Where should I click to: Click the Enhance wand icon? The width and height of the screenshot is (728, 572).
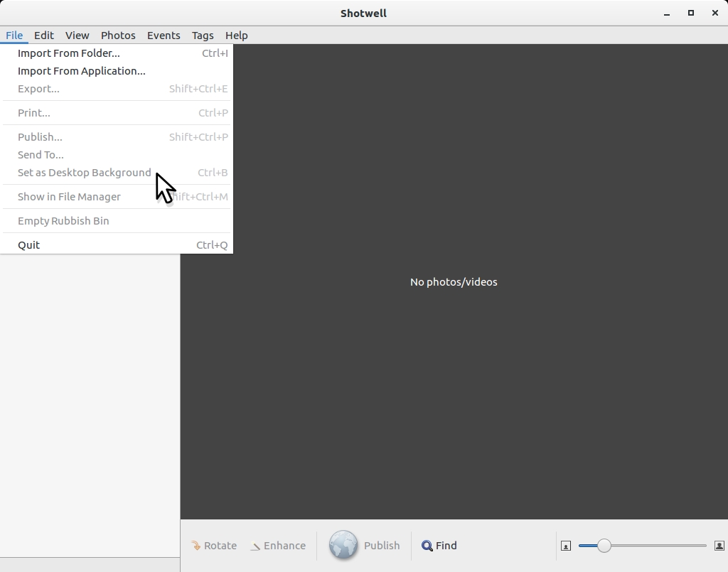tap(255, 546)
